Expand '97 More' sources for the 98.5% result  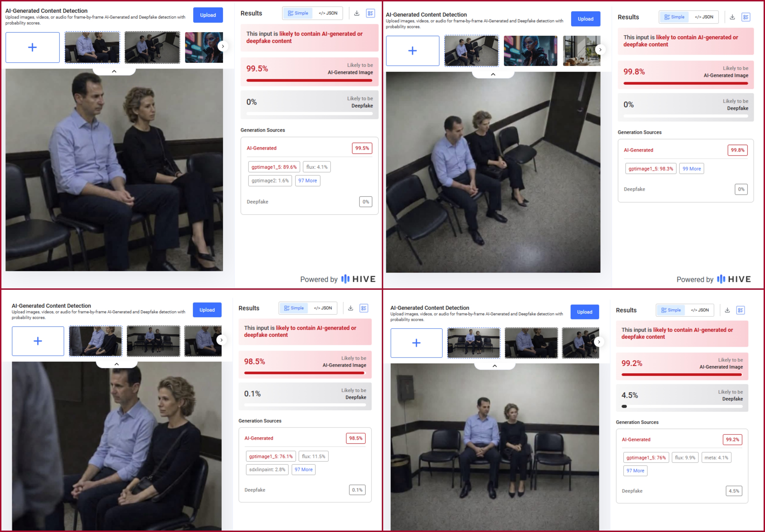pos(304,469)
